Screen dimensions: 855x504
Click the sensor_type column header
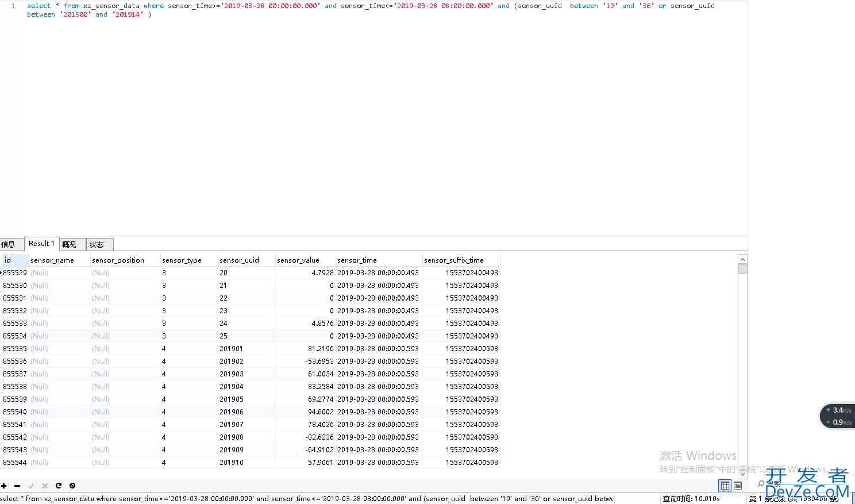point(189,260)
